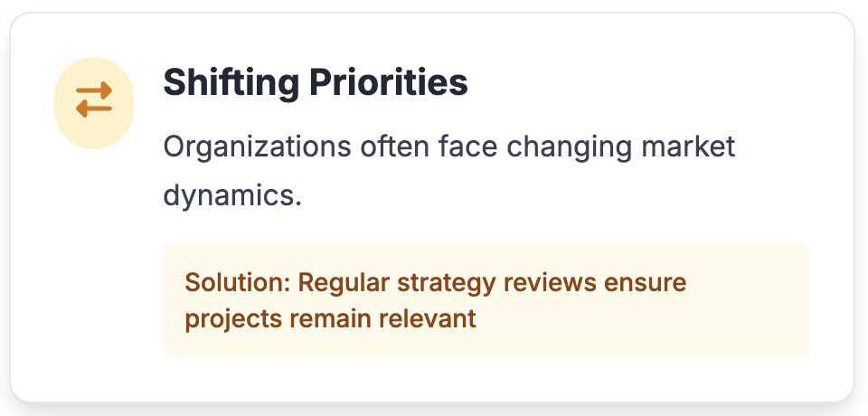Click the word relevant in the solution
This screenshot has width=868, height=416.
[428, 318]
